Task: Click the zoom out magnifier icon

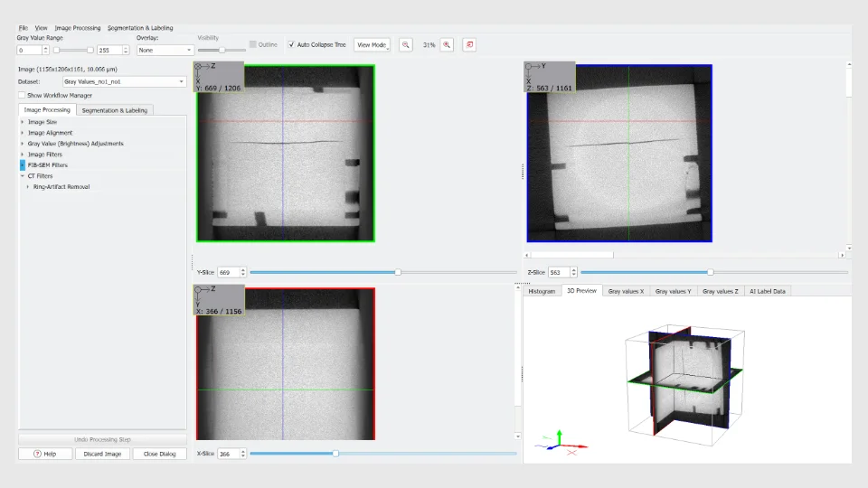Action: click(406, 45)
